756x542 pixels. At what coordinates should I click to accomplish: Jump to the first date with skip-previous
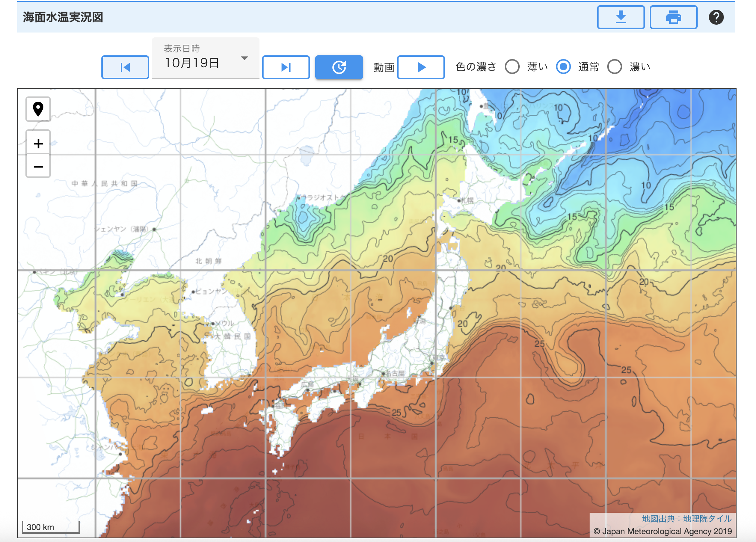click(x=125, y=67)
